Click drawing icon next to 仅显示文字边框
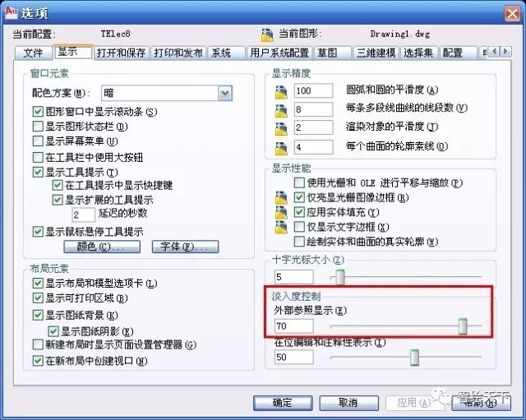This screenshot has height=420, width=526. click(281, 227)
